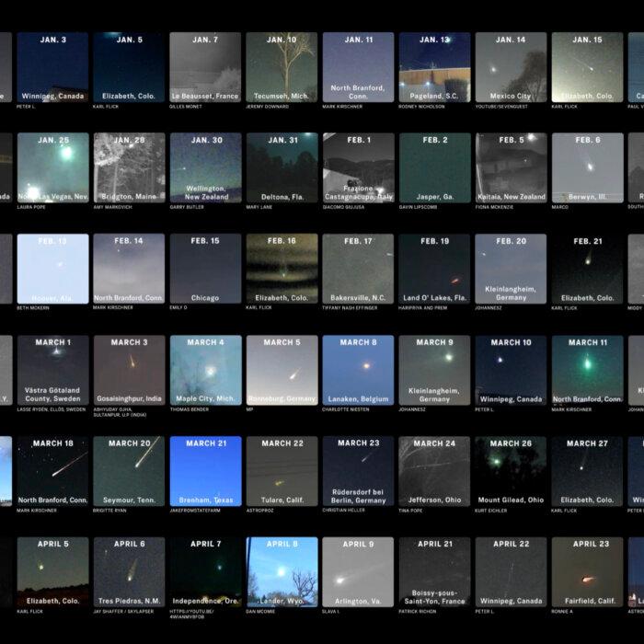Click the "GILLES MONET" photo credit
Image resolution: width=644 pixels, height=644 pixels.
[185, 107]
